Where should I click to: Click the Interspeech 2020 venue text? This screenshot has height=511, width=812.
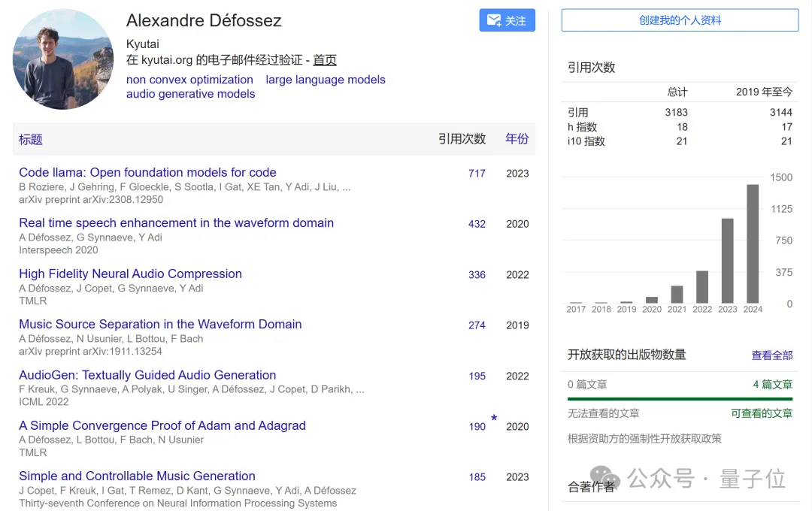(59, 250)
